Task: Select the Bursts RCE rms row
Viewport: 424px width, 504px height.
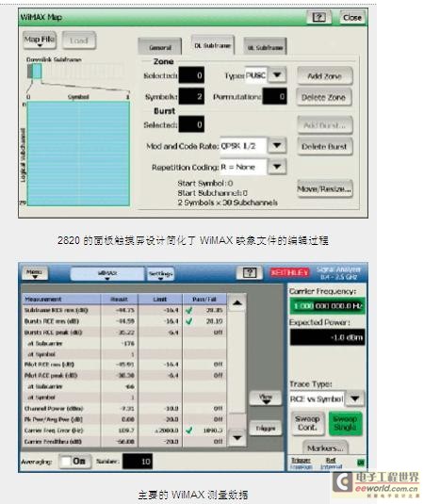Action: pyautogui.click(x=124, y=321)
